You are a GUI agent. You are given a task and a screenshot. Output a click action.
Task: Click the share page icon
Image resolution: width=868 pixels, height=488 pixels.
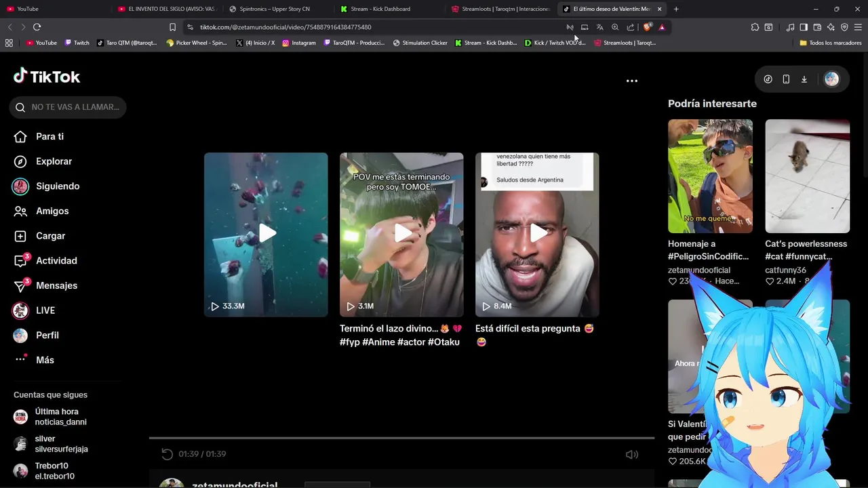click(x=631, y=27)
